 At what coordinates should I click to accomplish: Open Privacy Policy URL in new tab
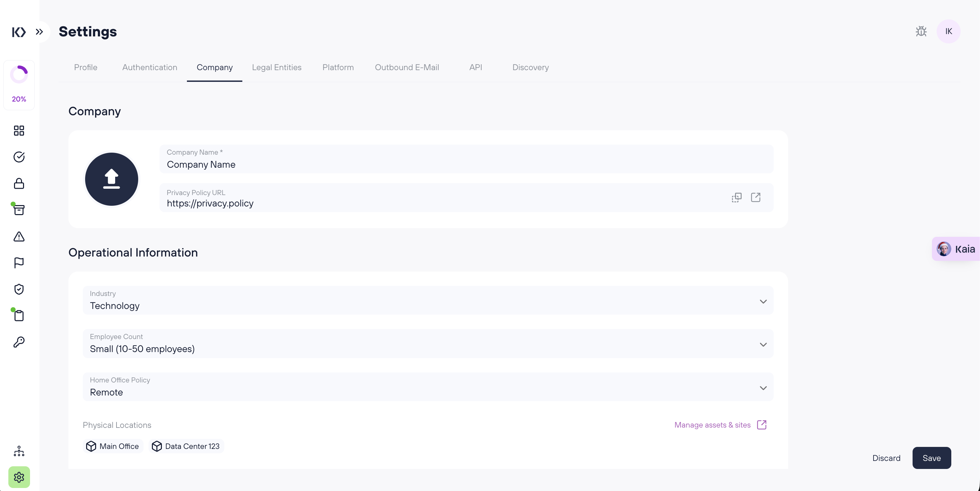tap(756, 197)
